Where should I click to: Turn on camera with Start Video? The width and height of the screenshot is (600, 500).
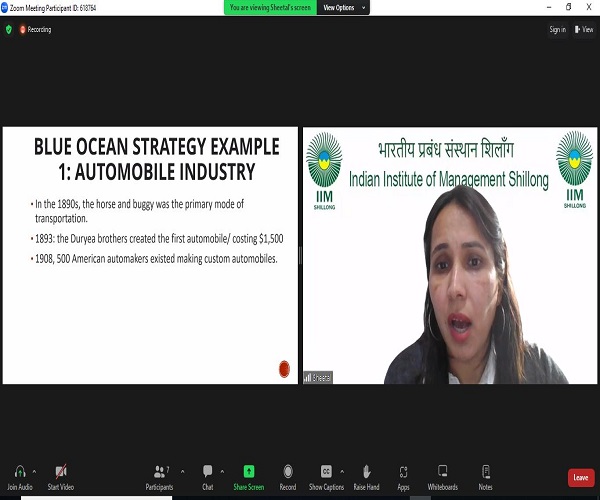(x=60, y=477)
